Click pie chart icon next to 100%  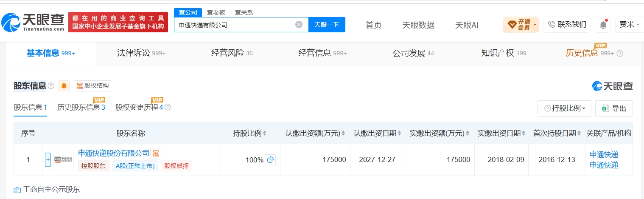tap(270, 160)
